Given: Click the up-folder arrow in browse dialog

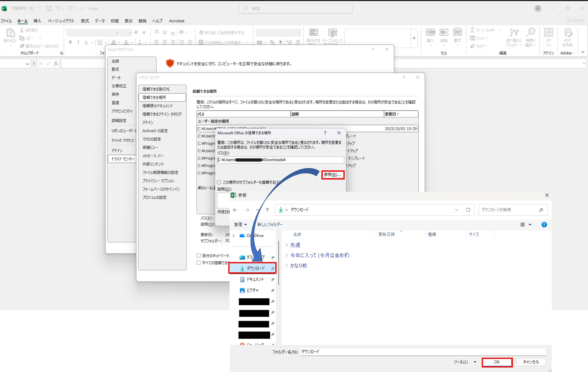Looking at the screenshot, I should [x=267, y=210].
